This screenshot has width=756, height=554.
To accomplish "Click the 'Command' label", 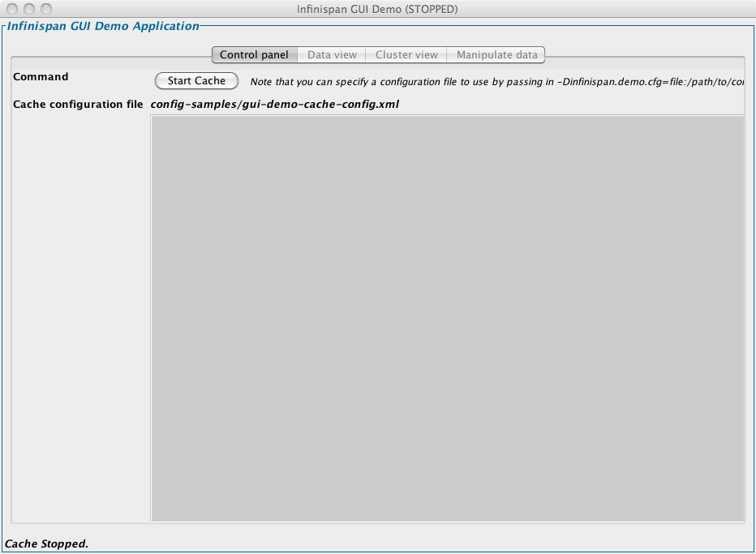I will (41, 77).
